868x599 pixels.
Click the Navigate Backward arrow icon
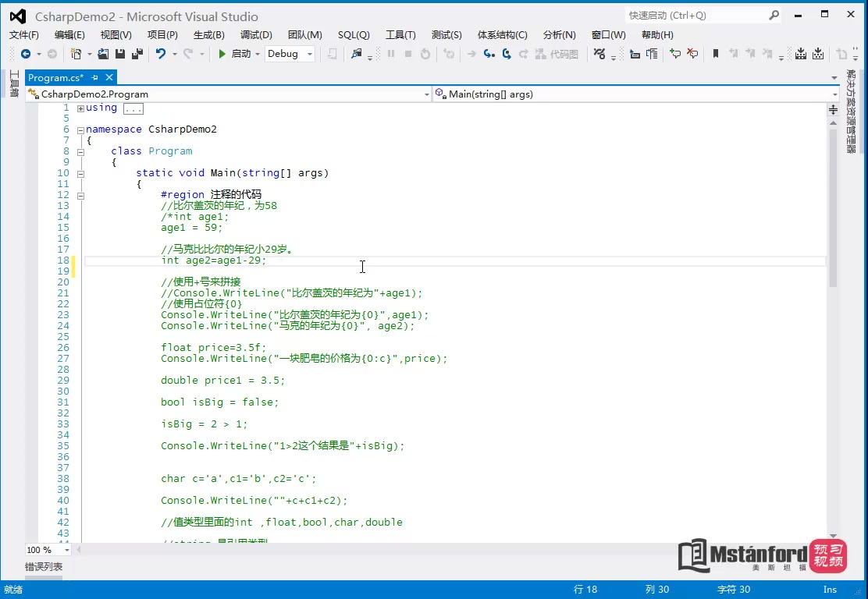pos(26,54)
